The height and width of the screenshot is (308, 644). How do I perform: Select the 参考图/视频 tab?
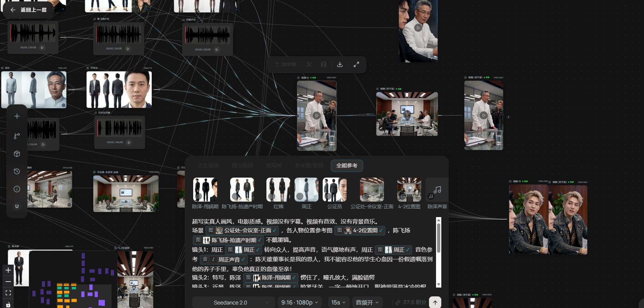(309, 166)
